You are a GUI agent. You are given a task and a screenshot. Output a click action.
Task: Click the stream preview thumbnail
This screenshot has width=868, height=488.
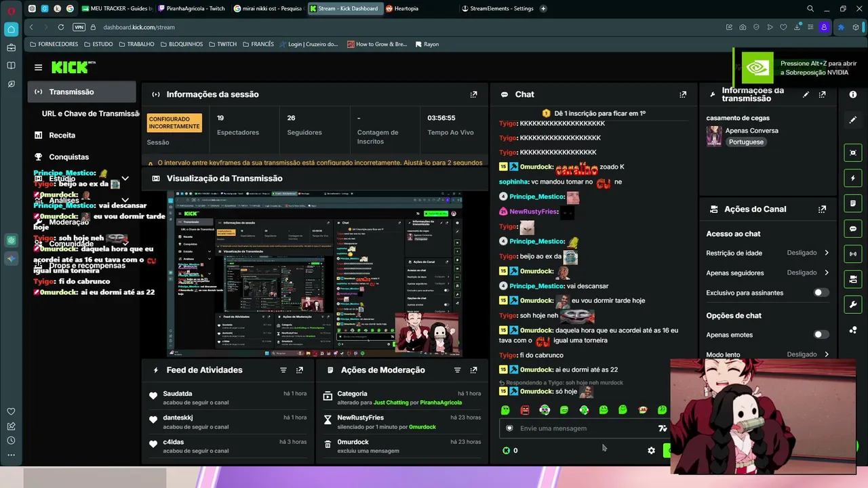315,274
